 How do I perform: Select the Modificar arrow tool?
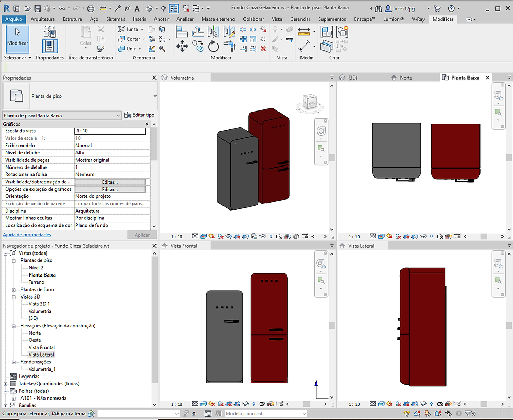coord(18,39)
